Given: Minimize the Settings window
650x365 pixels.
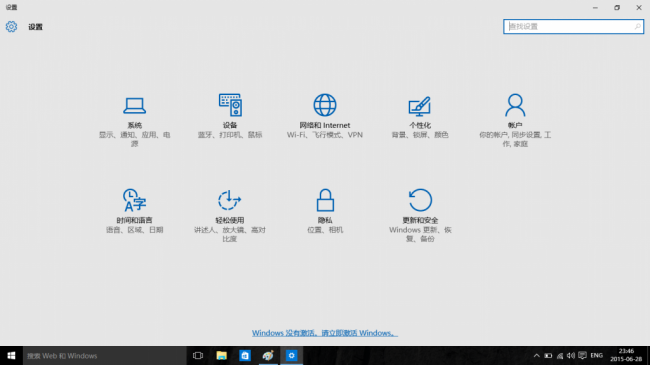Looking at the screenshot, I should click(595, 7).
